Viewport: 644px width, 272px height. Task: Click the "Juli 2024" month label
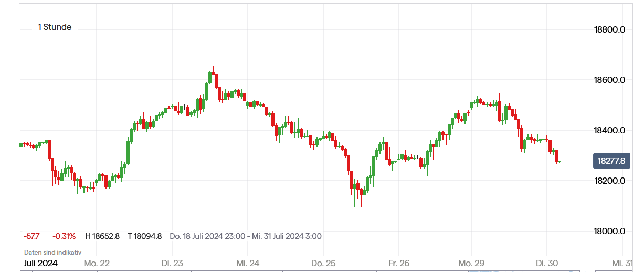[x=41, y=263]
